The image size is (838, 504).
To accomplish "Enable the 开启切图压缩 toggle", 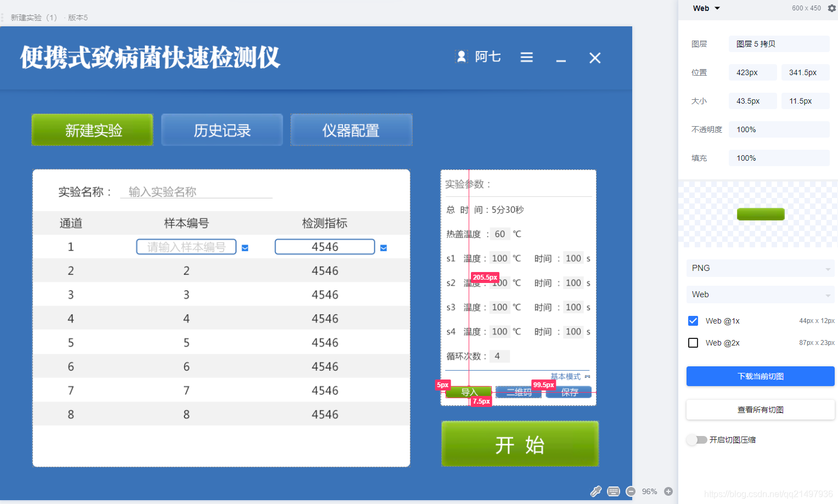I will (x=696, y=440).
